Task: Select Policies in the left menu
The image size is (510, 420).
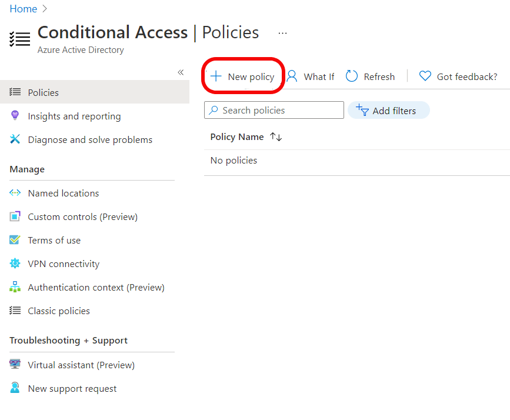Action: pos(95,92)
